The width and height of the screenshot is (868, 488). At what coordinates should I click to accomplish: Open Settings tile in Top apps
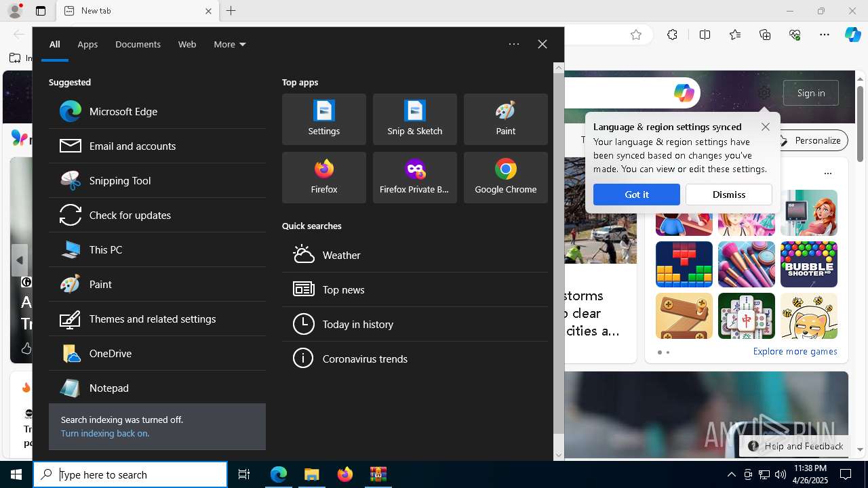[x=324, y=119]
